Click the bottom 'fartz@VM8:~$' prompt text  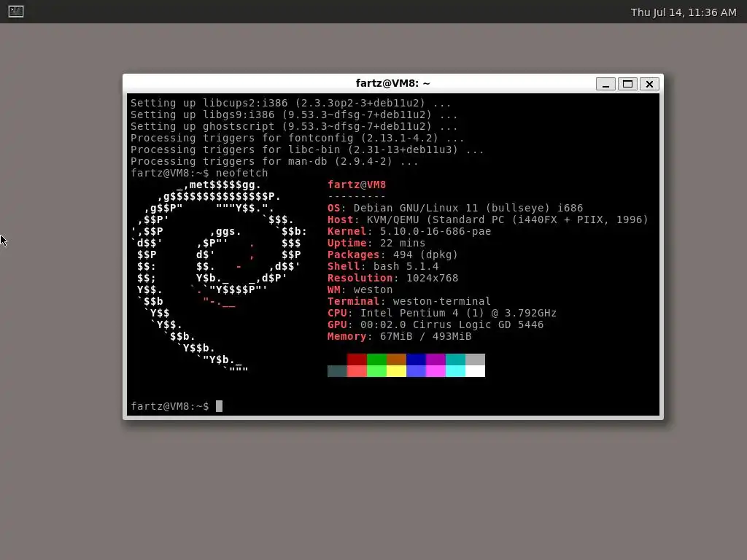pos(169,406)
